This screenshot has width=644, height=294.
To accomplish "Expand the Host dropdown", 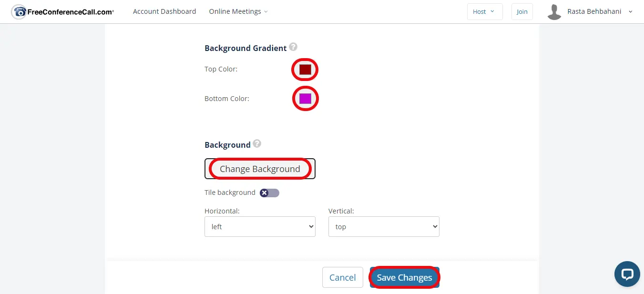I will 484,12.
